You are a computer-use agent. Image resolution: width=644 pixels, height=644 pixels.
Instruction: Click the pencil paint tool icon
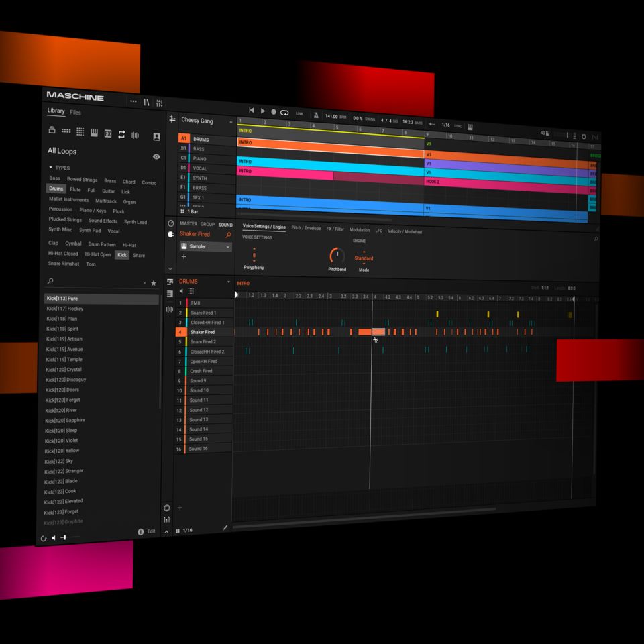[x=225, y=528]
